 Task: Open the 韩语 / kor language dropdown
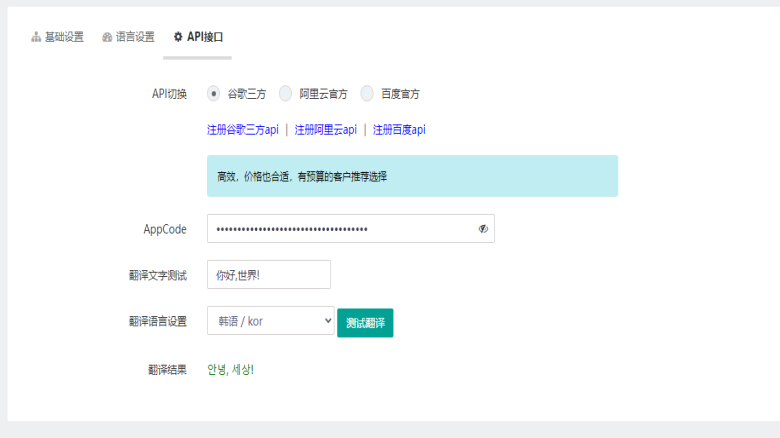click(x=270, y=321)
